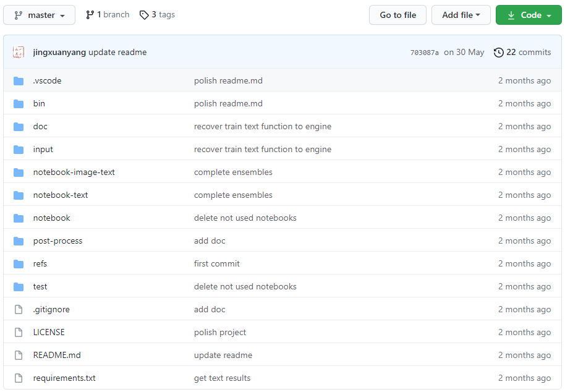
Task: Click the LICENSE file icon
Action: tap(19, 332)
